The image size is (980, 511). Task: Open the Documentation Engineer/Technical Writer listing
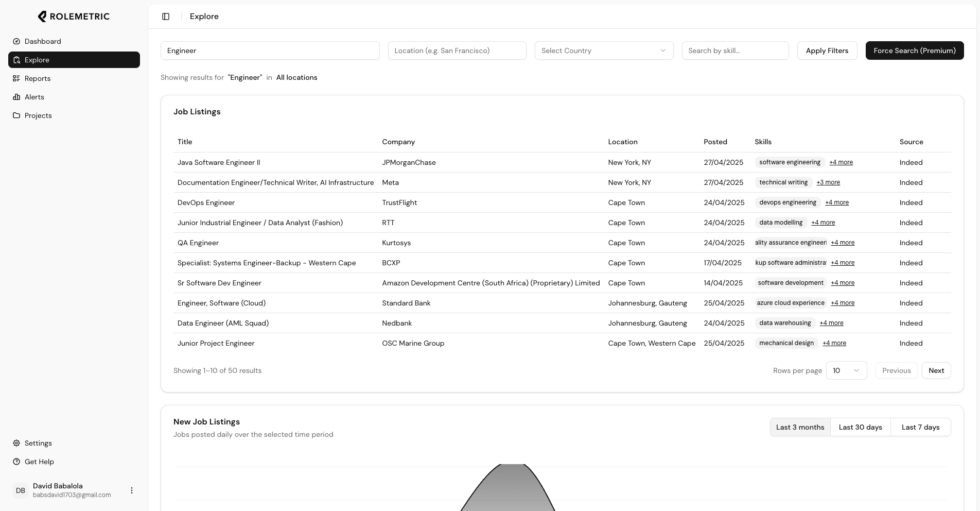point(275,182)
